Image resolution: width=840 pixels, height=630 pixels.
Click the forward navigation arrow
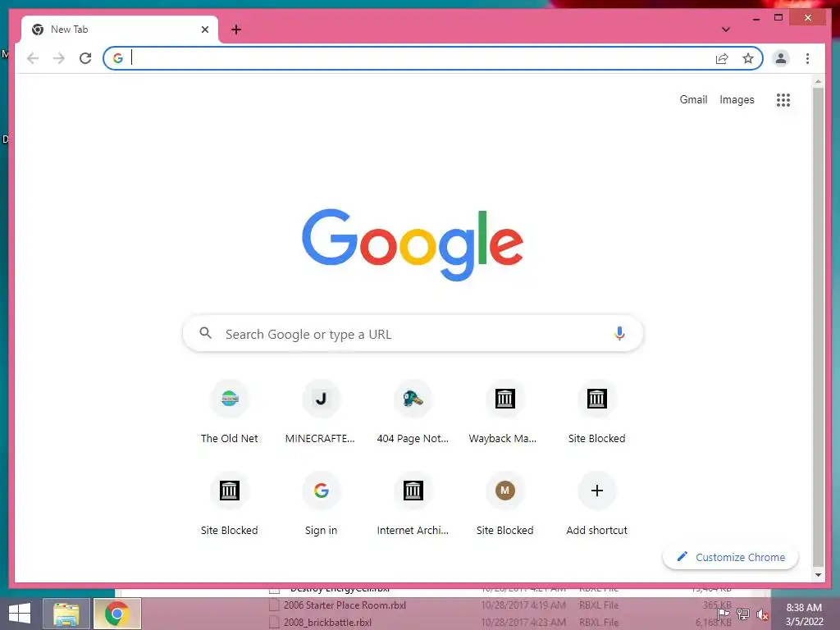(59, 58)
